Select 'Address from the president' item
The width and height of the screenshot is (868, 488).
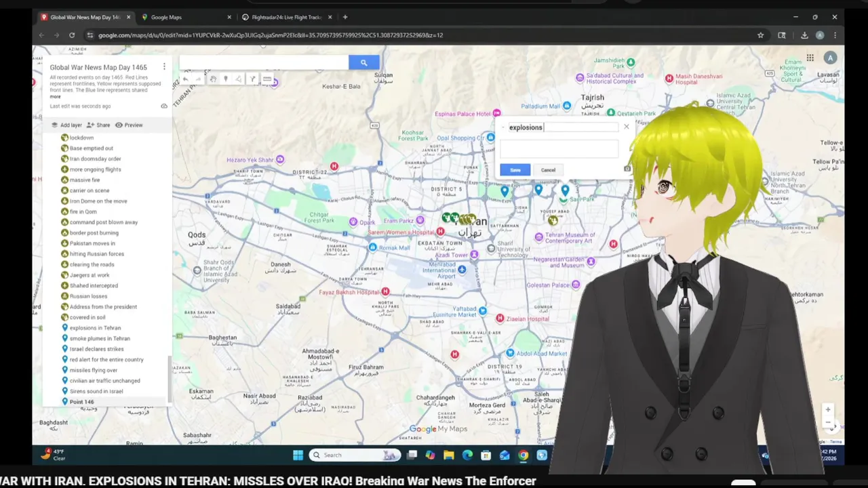tap(103, 306)
